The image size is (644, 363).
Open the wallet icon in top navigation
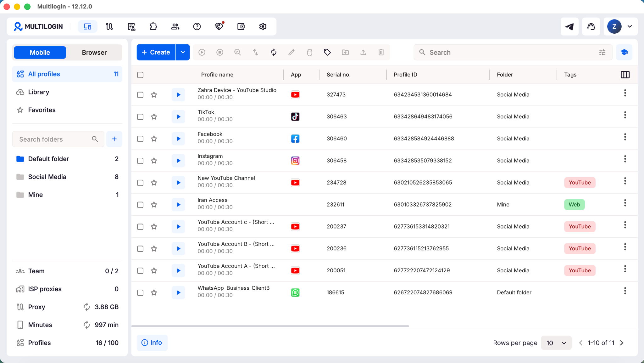pyautogui.click(x=241, y=26)
